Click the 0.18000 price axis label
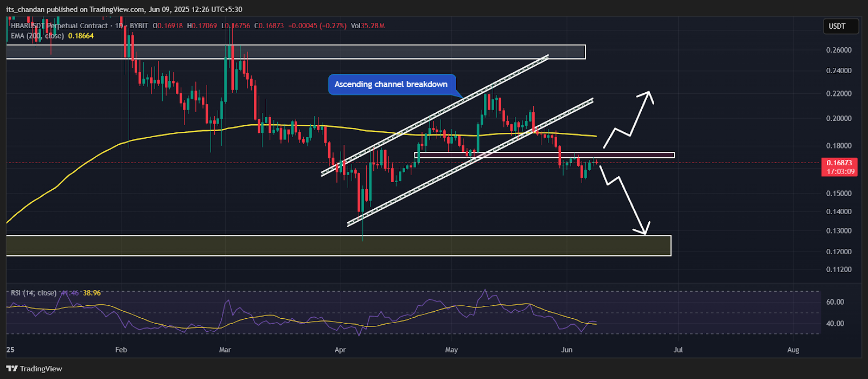 coord(839,145)
